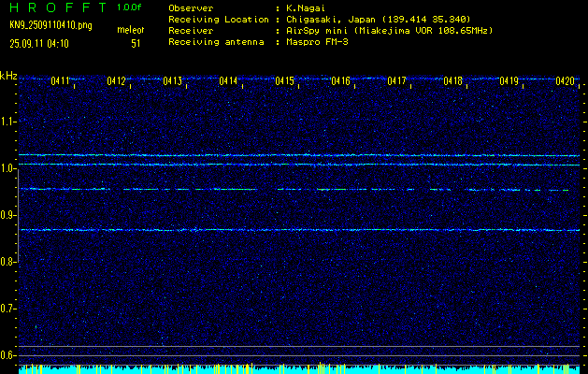Click the HROFFT title text
Viewport: 588px width, 374px height.
[58, 7]
